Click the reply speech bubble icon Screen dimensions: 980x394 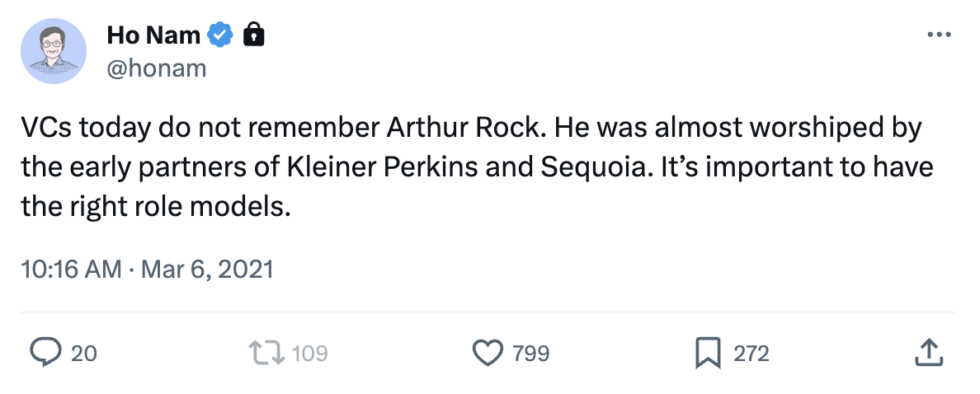pyautogui.click(x=45, y=353)
